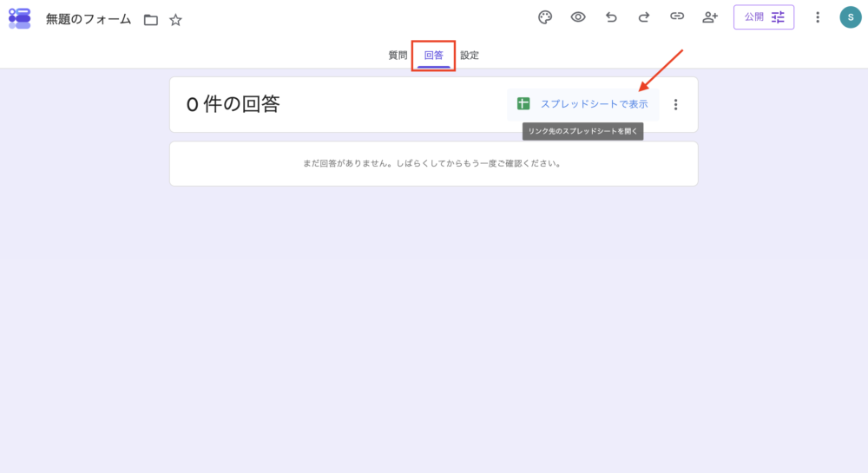The width and height of the screenshot is (868, 473).
Task: Click the move to folder icon
Action: coord(150,20)
